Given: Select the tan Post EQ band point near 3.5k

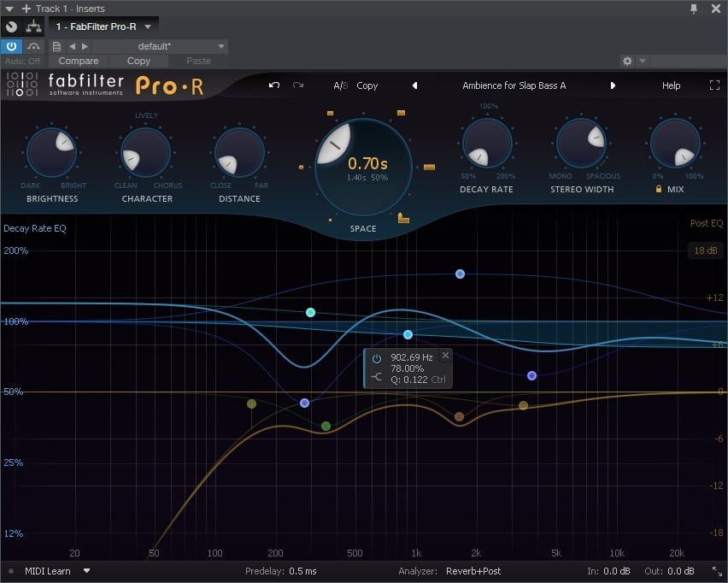Looking at the screenshot, I should (523, 405).
